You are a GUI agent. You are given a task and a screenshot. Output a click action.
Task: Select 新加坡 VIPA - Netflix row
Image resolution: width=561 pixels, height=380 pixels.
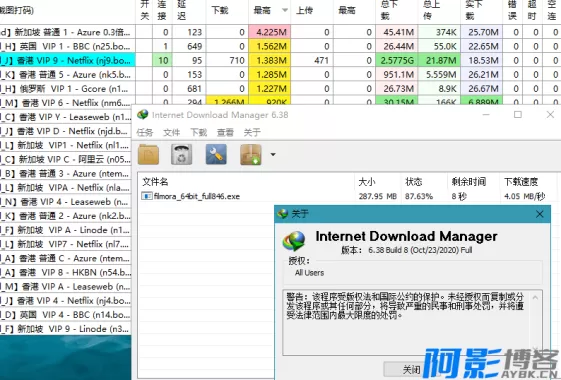pyautogui.click(x=66, y=187)
